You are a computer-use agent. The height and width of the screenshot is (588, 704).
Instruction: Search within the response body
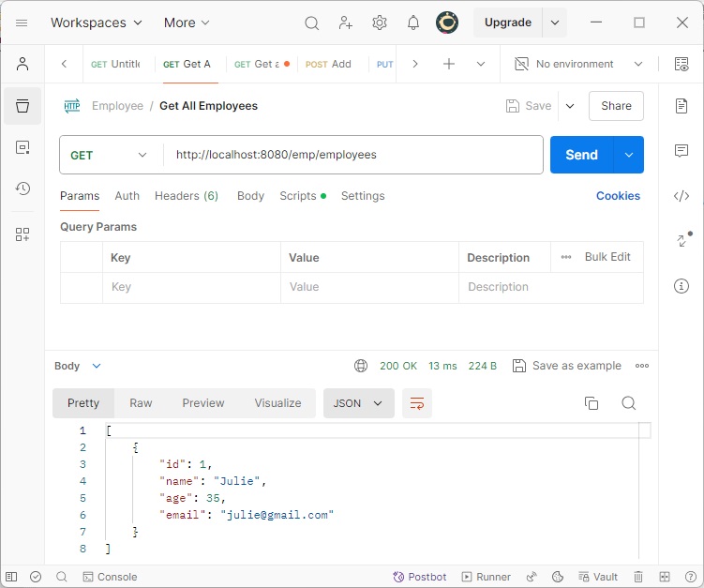click(x=629, y=403)
